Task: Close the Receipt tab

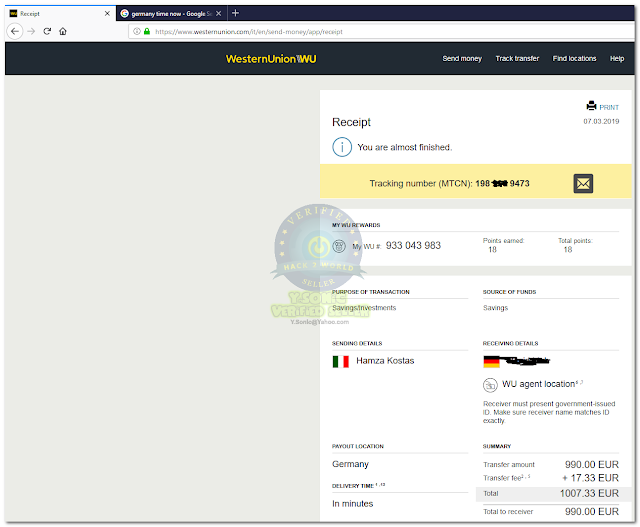Action: click(x=107, y=13)
